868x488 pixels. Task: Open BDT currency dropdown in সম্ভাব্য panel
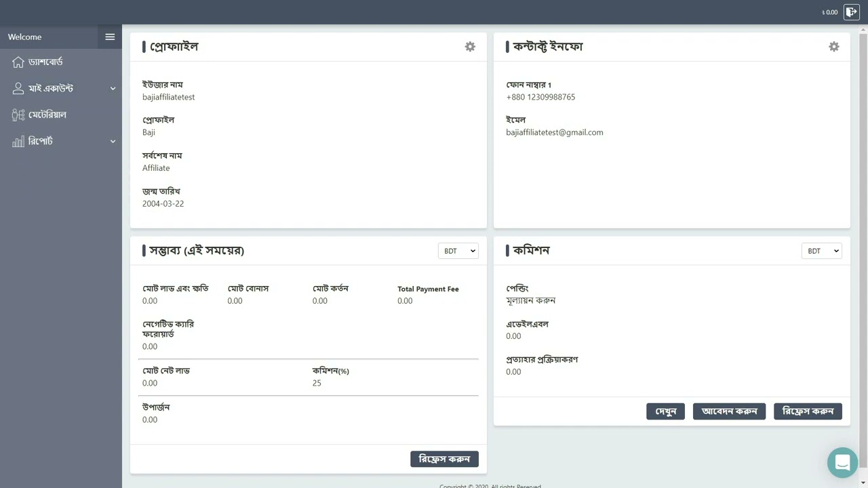[458, 251]
